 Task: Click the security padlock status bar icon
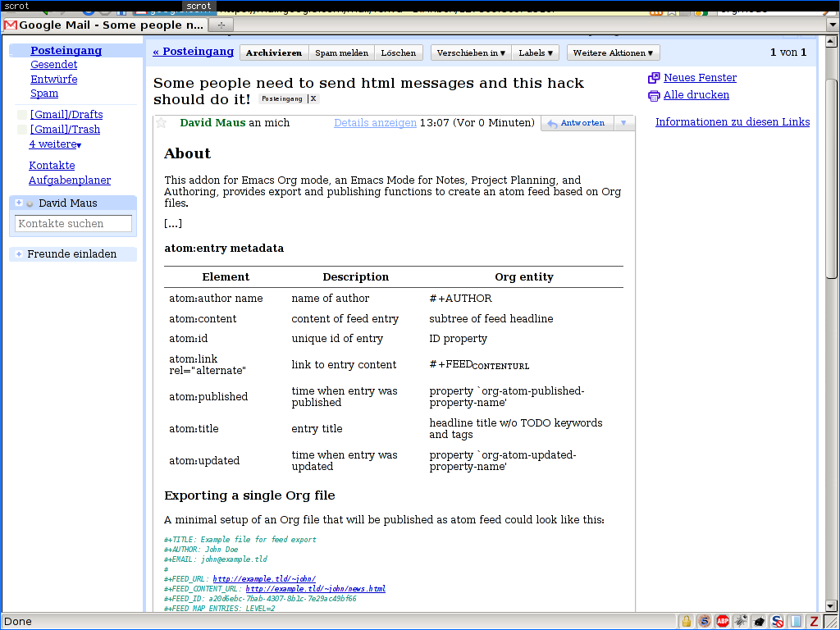[686, 622]
